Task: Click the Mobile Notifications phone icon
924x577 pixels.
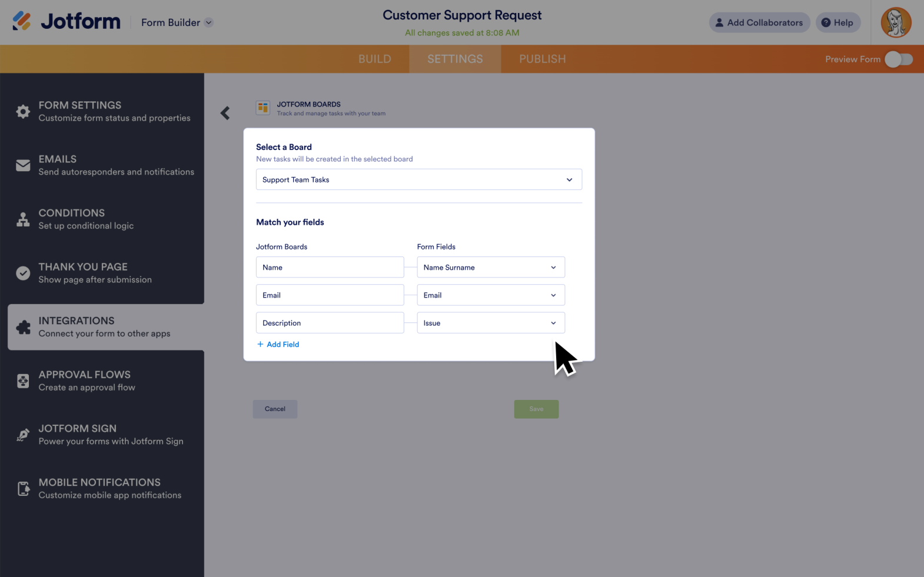Action: pyautogui.click(x=23, y=489)
